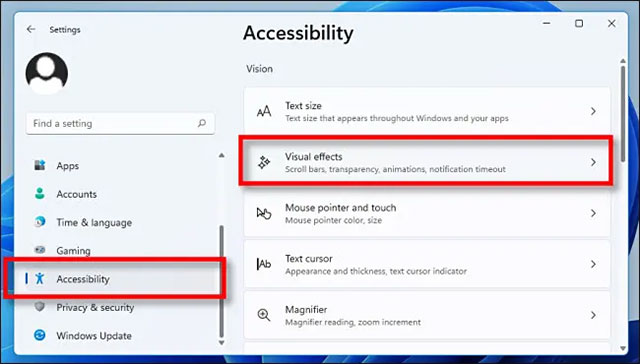Screen dimensions: 640x364
Task: Click the Apps sidebar icon
Action: click(40, 165)
